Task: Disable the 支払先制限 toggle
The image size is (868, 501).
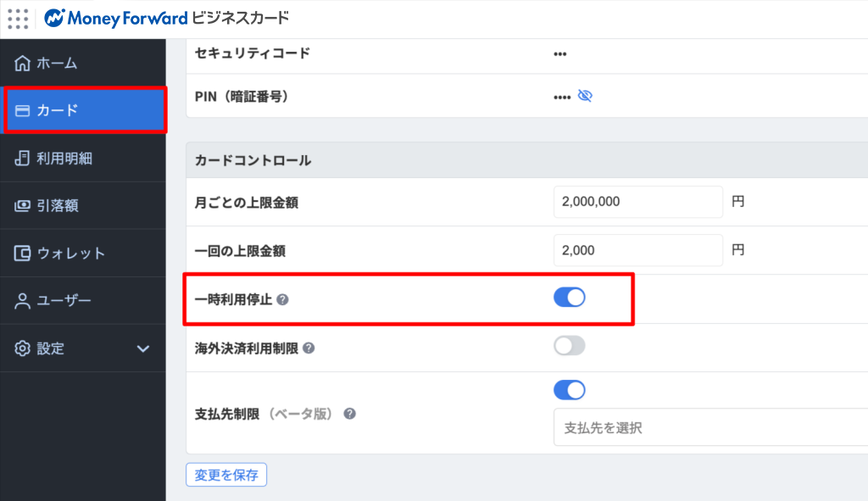Action: pyautogui.click(x=570, y=390)
